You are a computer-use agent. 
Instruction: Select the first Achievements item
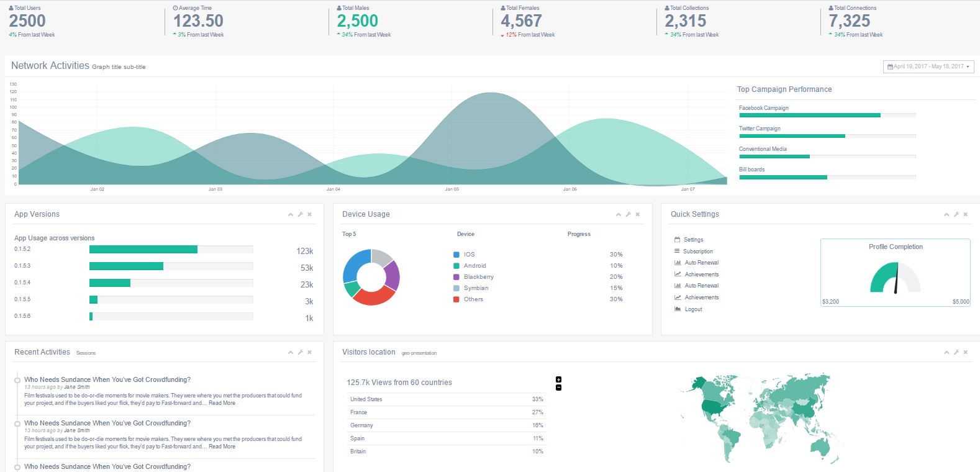click(701, 275)
